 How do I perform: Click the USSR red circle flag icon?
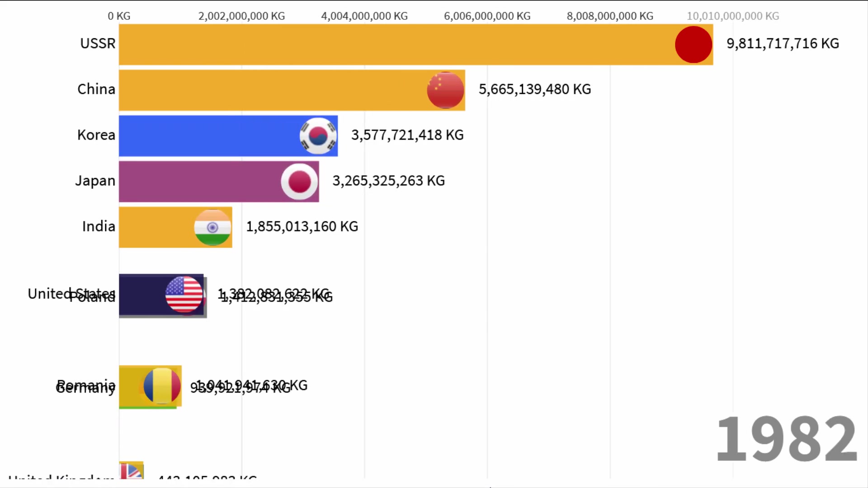tap(693, 44)
